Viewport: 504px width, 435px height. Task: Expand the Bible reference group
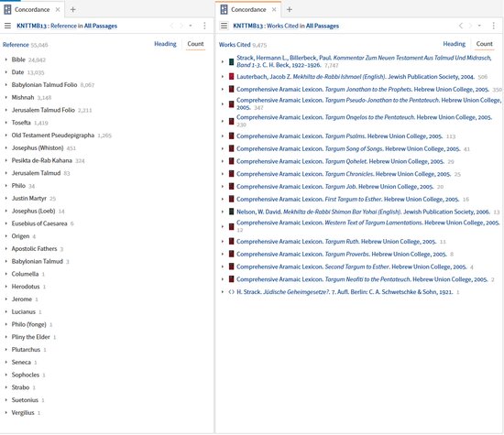coord(6,60)
